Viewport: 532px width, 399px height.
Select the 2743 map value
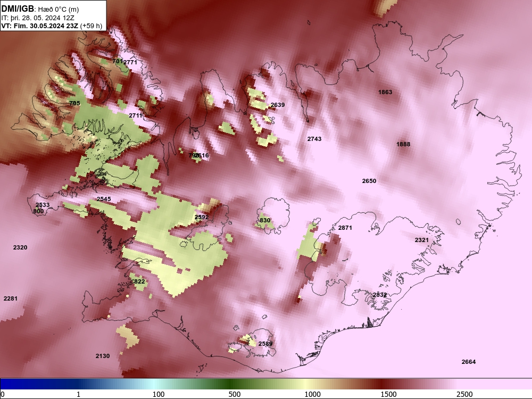(314, 139)
